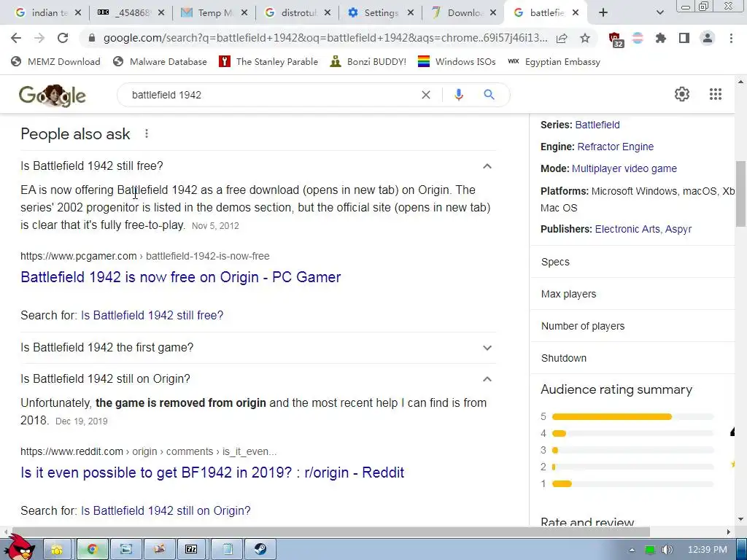Click the 4-star rating bar
The image size is (747, 560).
click(x=632, y=433)
